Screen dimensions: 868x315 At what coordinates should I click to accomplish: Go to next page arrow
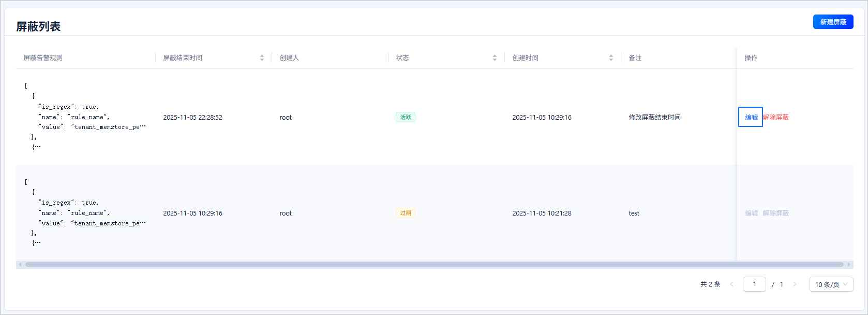click(x=795, y=284)
